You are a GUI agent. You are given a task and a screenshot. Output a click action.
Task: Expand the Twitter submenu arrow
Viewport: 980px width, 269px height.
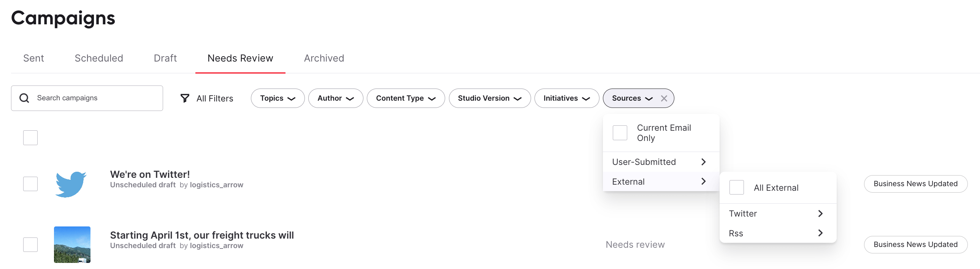820,214
